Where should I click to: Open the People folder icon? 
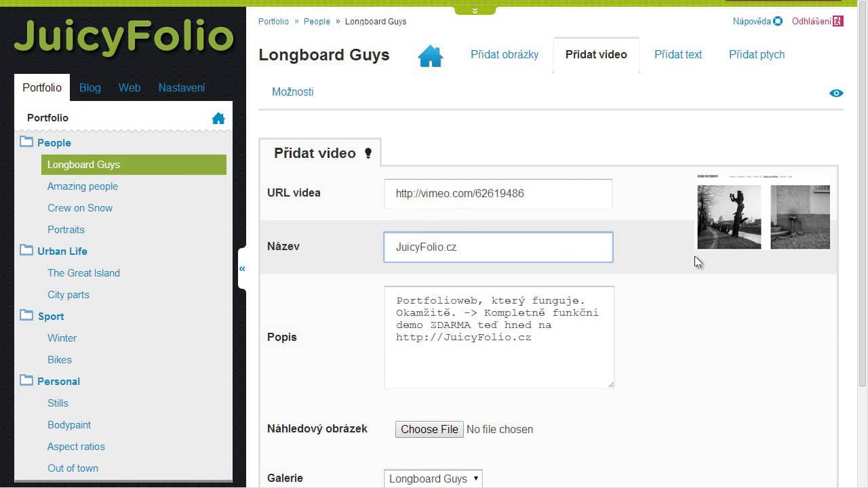(x=26, y=142)
